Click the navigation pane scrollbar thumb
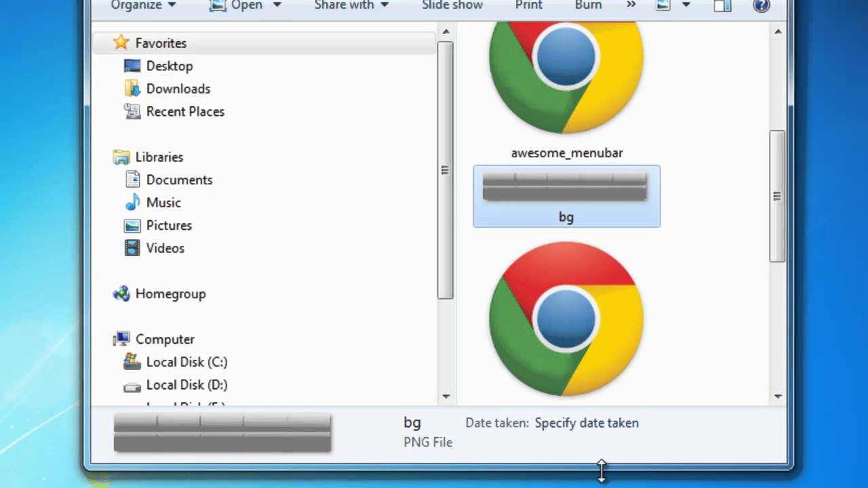Viewport: 868px width, 488px height. point(446,169)
